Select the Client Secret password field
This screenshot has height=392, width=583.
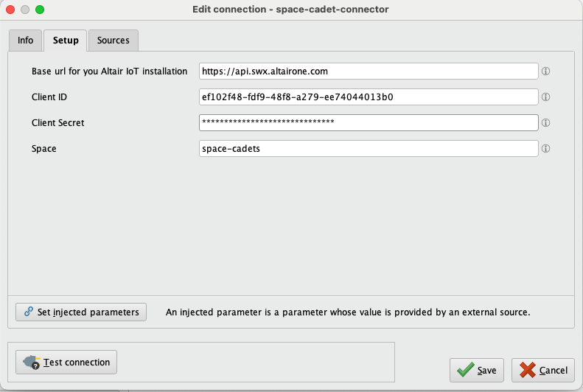click(x=369, y=123)
